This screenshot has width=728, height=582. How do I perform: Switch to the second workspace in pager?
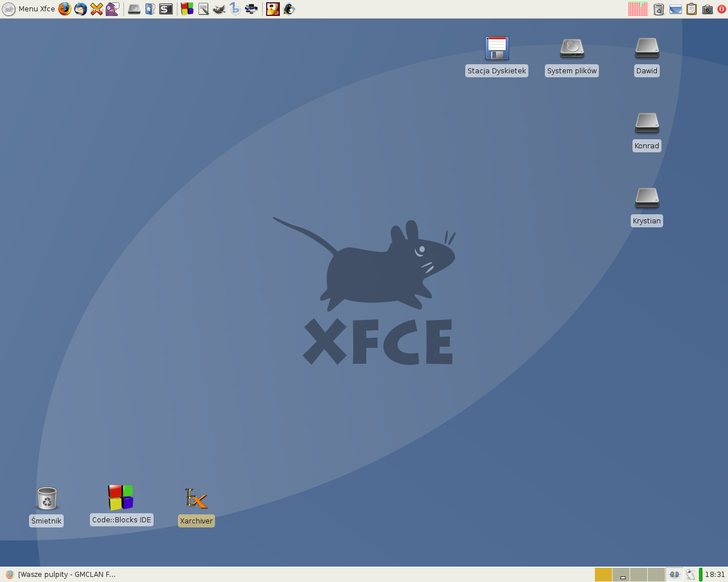point(621,575)
